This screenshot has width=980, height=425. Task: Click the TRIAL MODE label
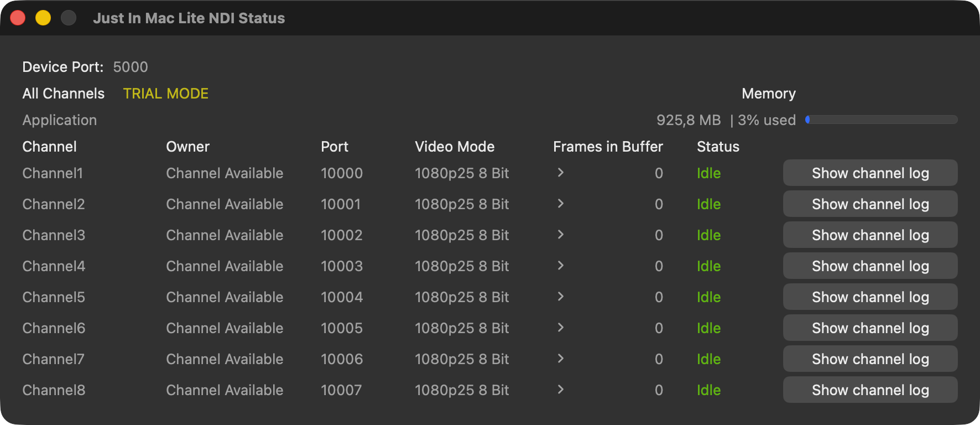tap(166, 94)
